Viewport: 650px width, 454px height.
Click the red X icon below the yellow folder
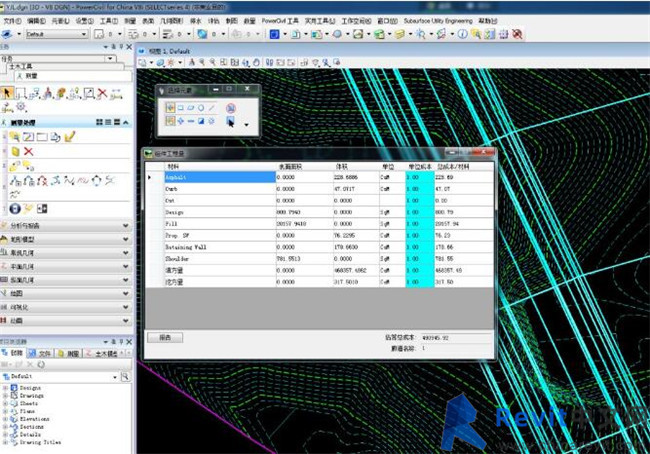coord(28,151)
